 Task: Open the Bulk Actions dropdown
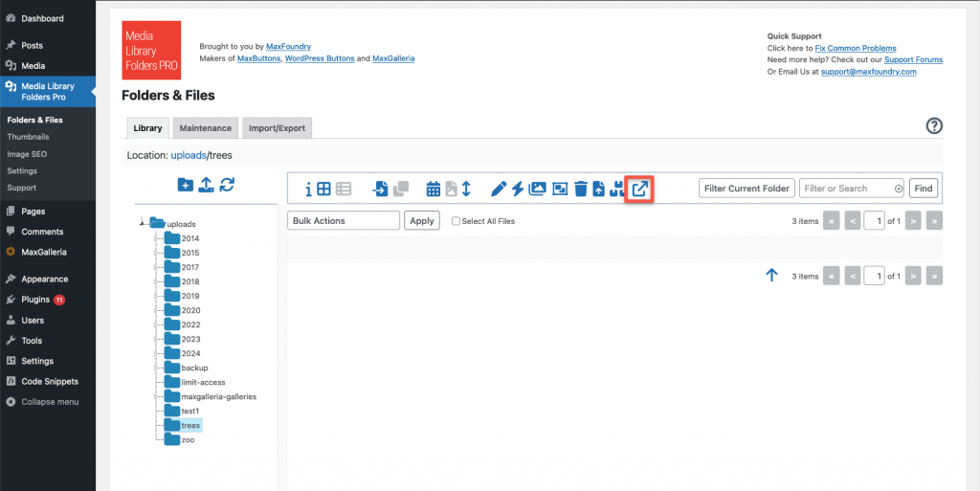click(343, 221)
